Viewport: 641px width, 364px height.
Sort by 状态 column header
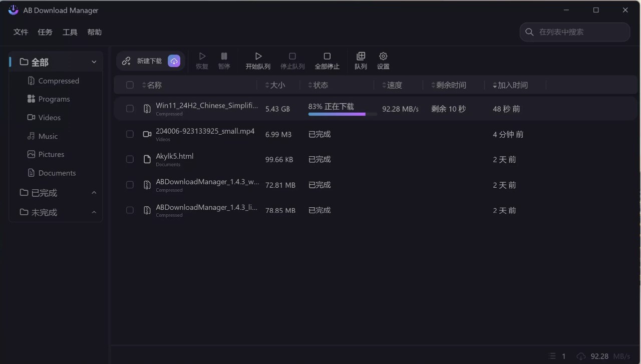(318, 85)
